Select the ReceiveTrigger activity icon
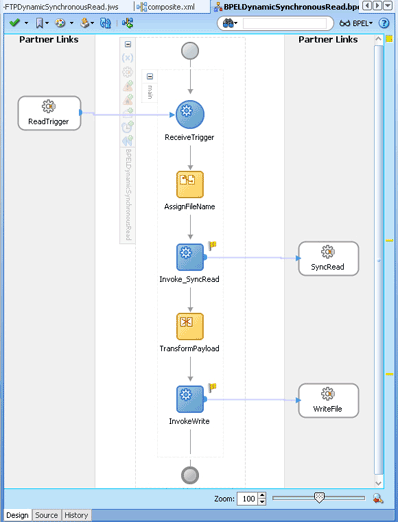Image resolution: width=398 pixels, height=522 pixels. pyautogui.click(x=190, y=115)
